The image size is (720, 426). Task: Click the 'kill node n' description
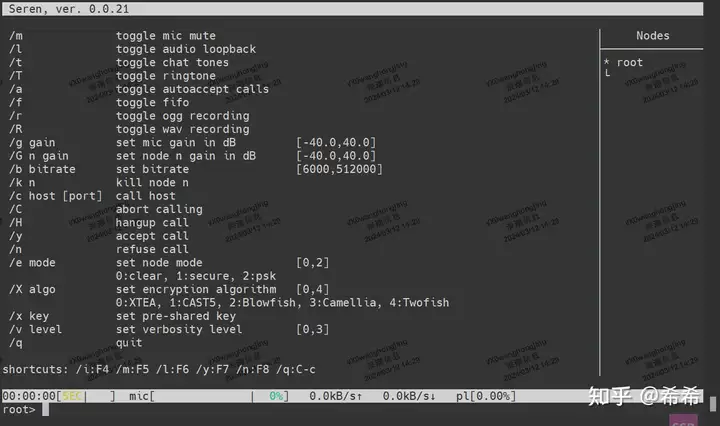[152, 183]
